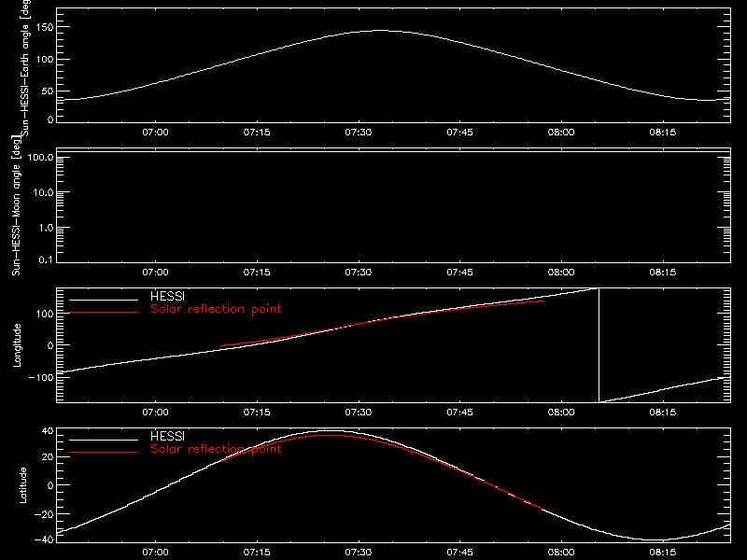Click the -100 tick label on Longitude axis
This screenshot has width=747, height=560.
tap(41, 377)
